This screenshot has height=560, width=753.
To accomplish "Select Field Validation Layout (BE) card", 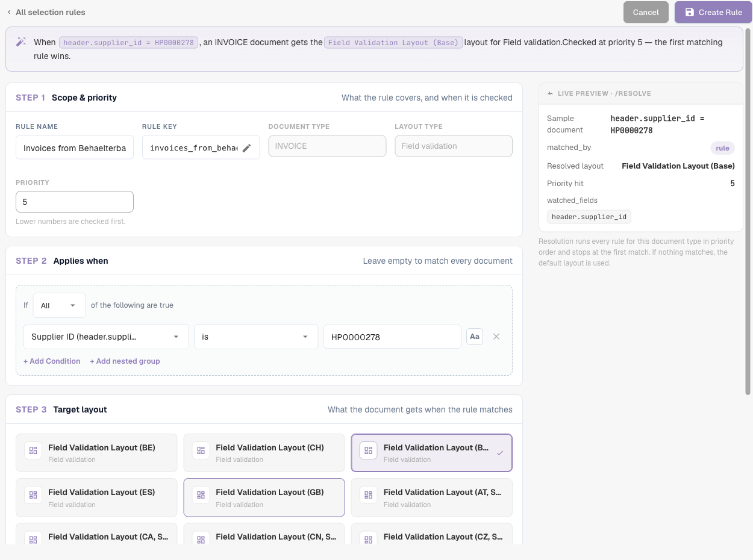I will pos(96,453).
